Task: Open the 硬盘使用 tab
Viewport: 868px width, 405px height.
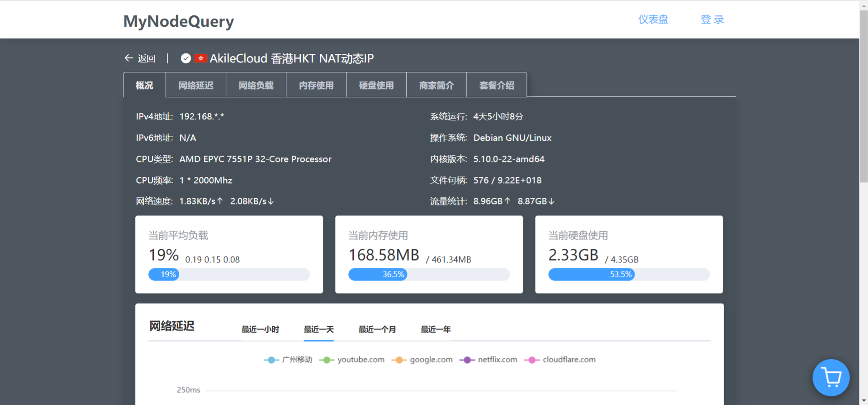Action: pos(376,85)
